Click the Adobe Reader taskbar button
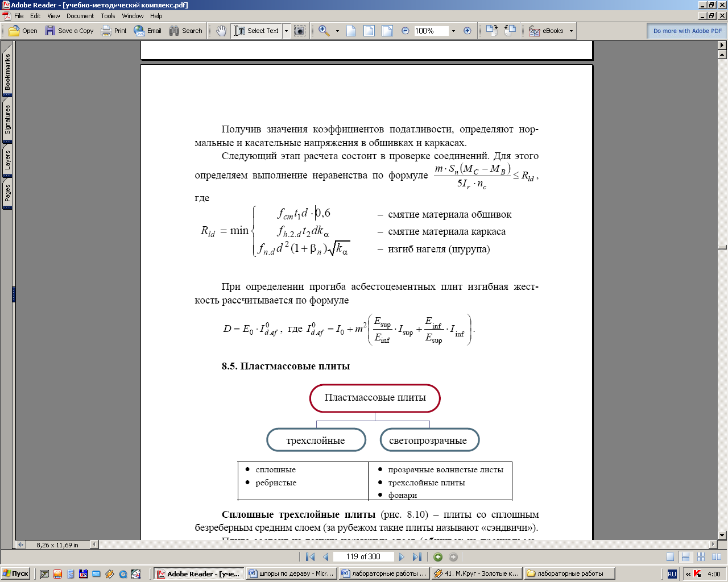 [x=198, y=573]
